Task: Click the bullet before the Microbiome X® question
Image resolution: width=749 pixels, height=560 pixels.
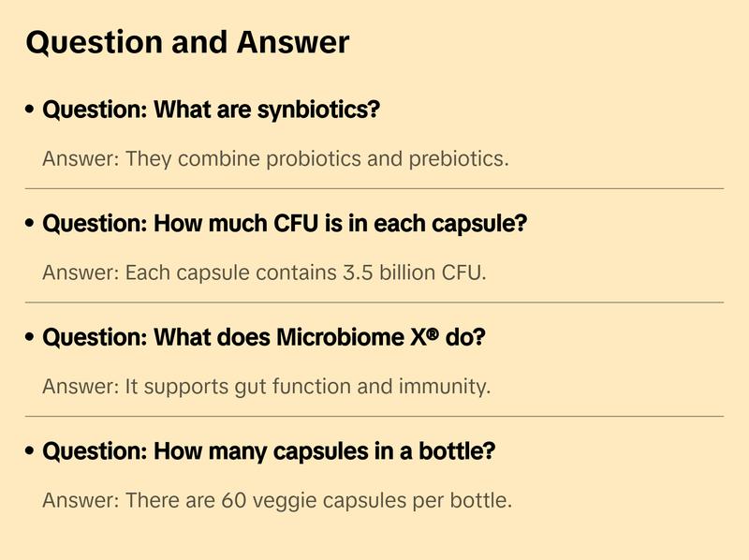Action: coord(31,338)
